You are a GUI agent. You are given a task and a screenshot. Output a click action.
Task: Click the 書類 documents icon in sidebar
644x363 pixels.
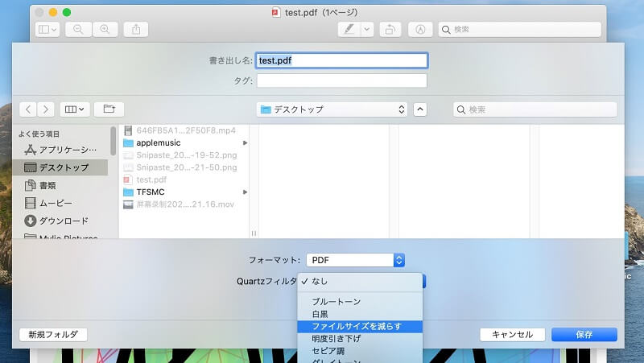click(x=30, y=185)
